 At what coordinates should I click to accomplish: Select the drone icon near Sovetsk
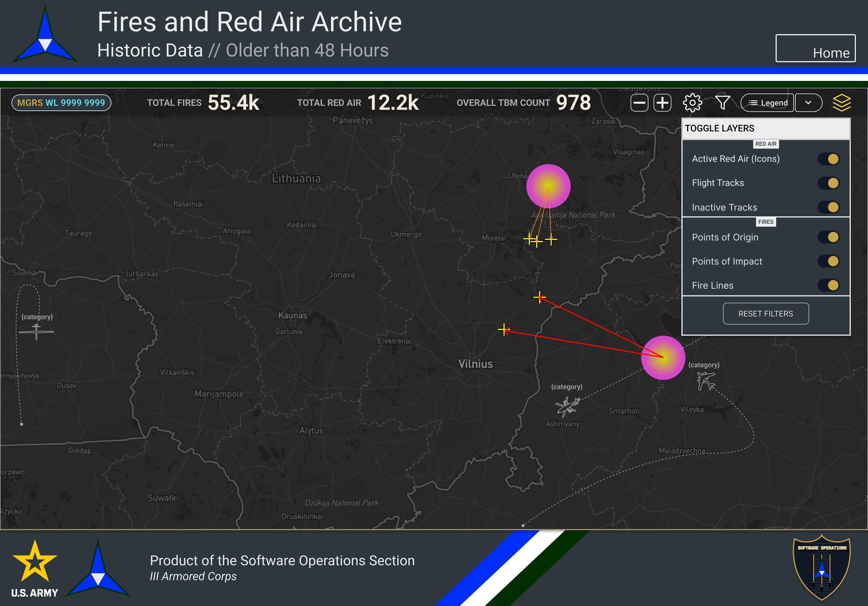coord(36,331)
